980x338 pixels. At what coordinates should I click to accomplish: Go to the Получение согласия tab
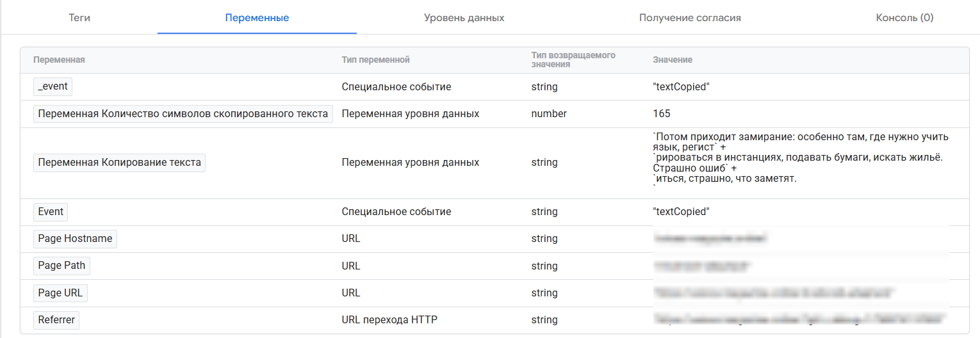pyautogui.click(x=690, y=18)
